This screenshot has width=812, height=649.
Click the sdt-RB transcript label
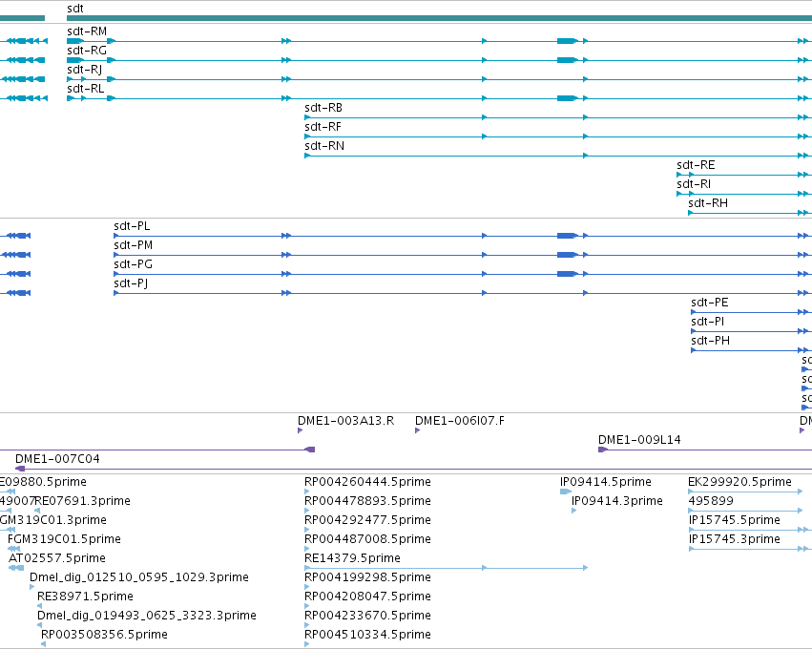[x=323, y=108]
